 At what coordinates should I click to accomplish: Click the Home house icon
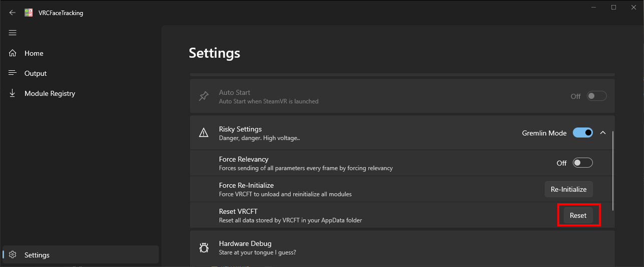[x=13, y=53]
